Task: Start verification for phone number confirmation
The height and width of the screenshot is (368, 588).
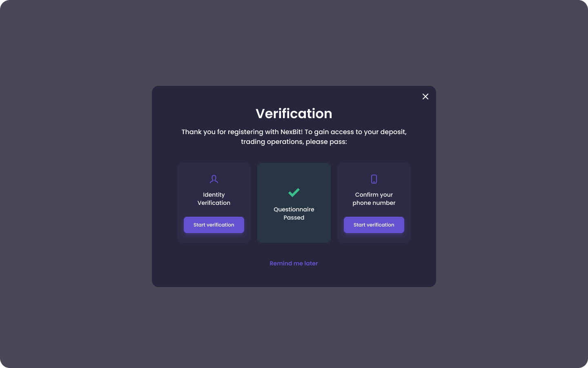Action: 374,224
